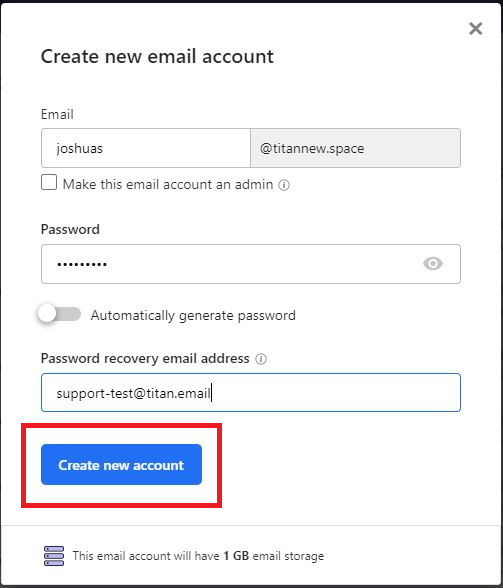Screen dimensions: 503x588
Task: Click the info icon beside admin checkbox
Action: 284,185
